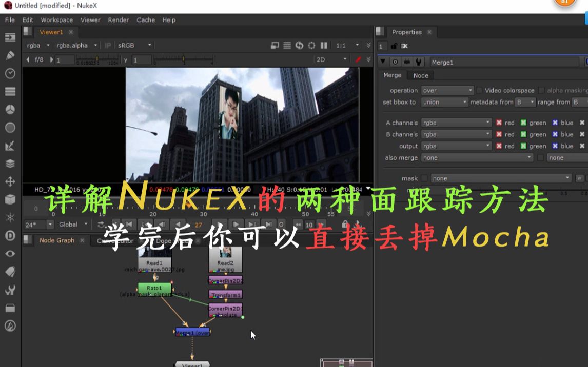Toggle off the red channel for A channels
Image resolution: width=588 pixels, height=367 pixels.
pyautogui.click(x=499, y=123)
